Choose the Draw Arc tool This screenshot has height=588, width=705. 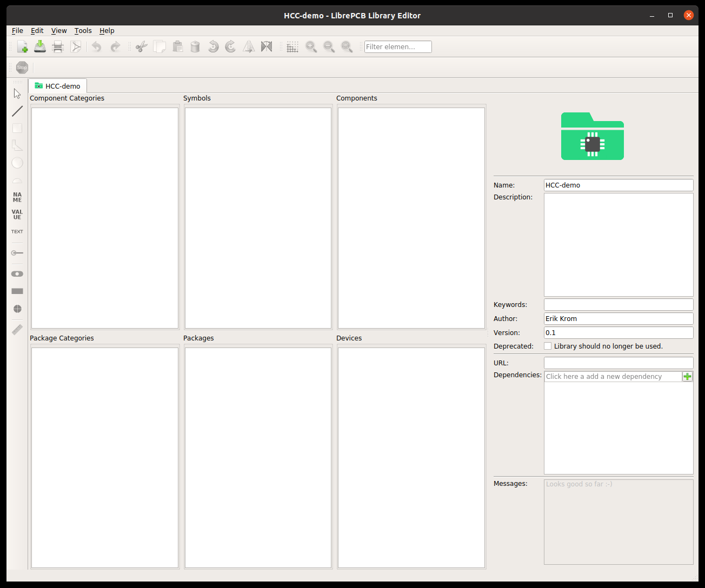coord(17,180)
